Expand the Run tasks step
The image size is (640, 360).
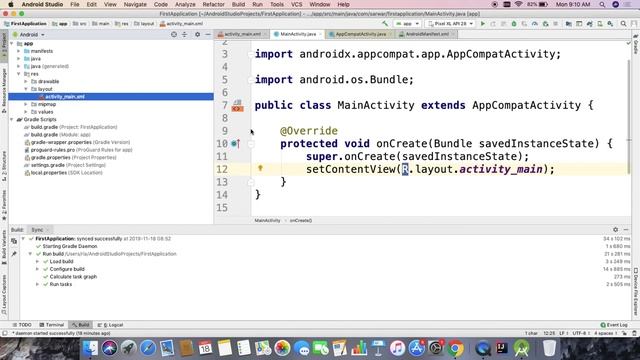pyautogui.click(x=38, y=284)
